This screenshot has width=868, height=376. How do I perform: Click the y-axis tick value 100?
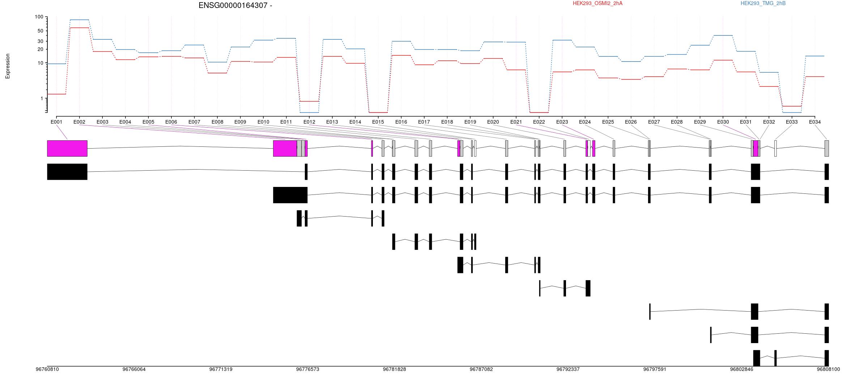(x=39, y=17)
